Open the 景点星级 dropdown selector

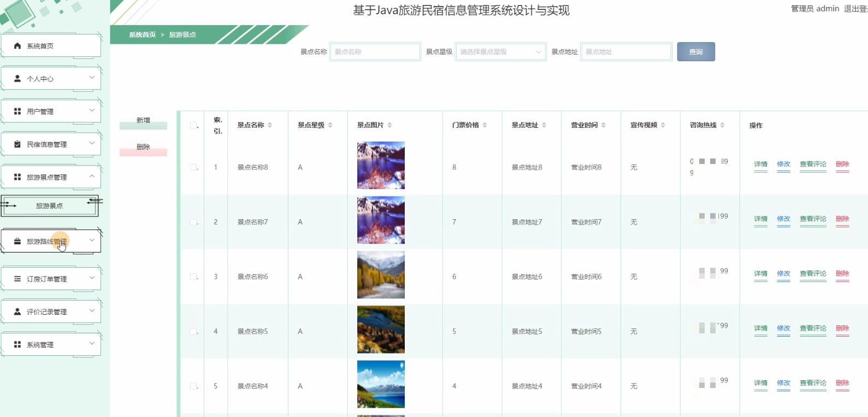tap(500, 52)
